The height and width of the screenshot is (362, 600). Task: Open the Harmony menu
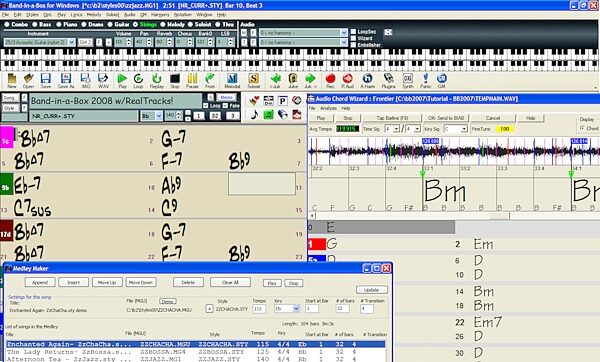point(160,15)
